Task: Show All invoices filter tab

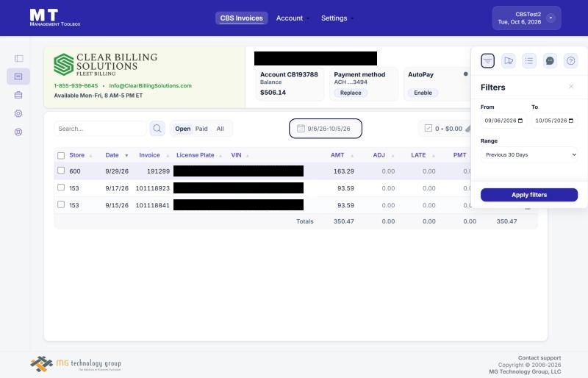Action: point(220,129)
